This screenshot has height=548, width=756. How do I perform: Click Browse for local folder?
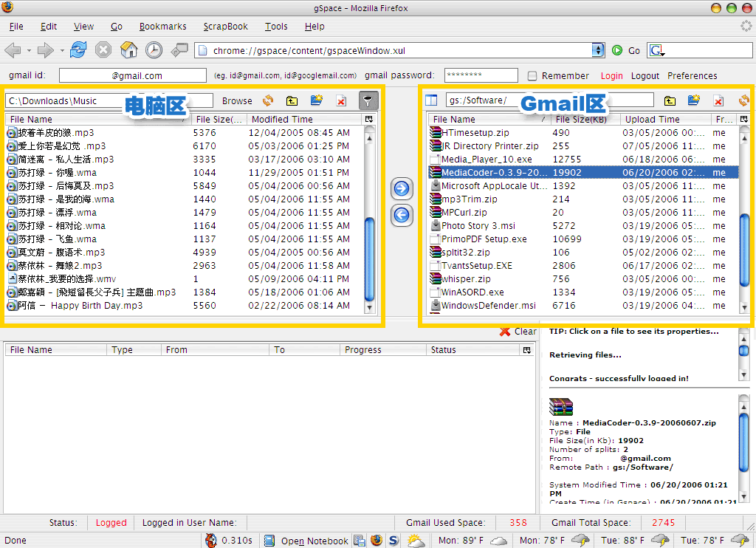pyautogui.click(x=237, y=100)
